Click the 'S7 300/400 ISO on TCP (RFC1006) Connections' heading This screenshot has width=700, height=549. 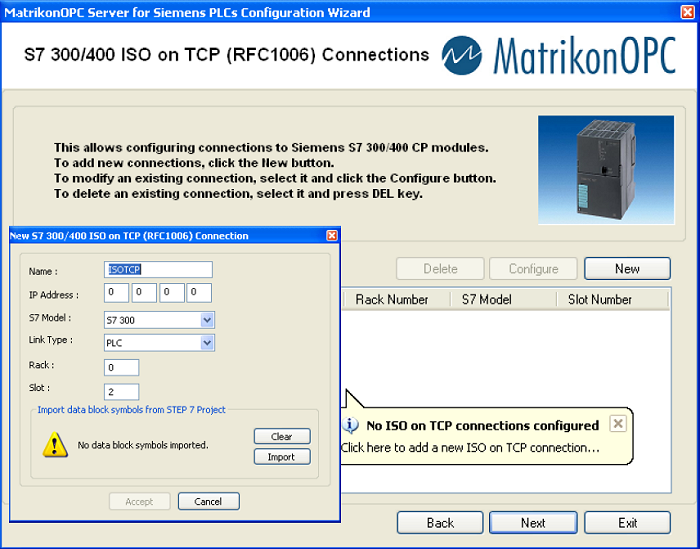pos(226,55)
